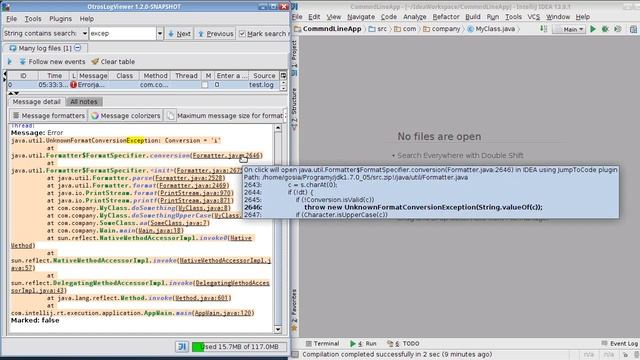Viewport: 640px width, 360px height.
Task: Click the IDEA jump-to-code status icon
Action: [182, 347]
